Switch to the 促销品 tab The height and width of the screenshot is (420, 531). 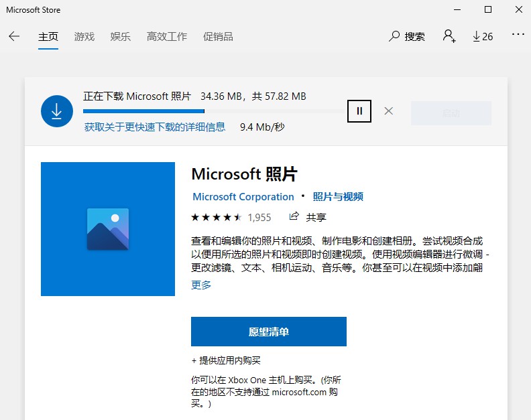coord(218,36)
